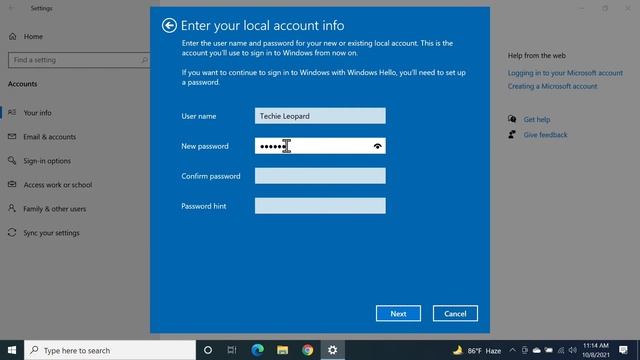Screen dimensions: 640x360
Task: Click the Sync your settings icon
Action: pos(12,233)
